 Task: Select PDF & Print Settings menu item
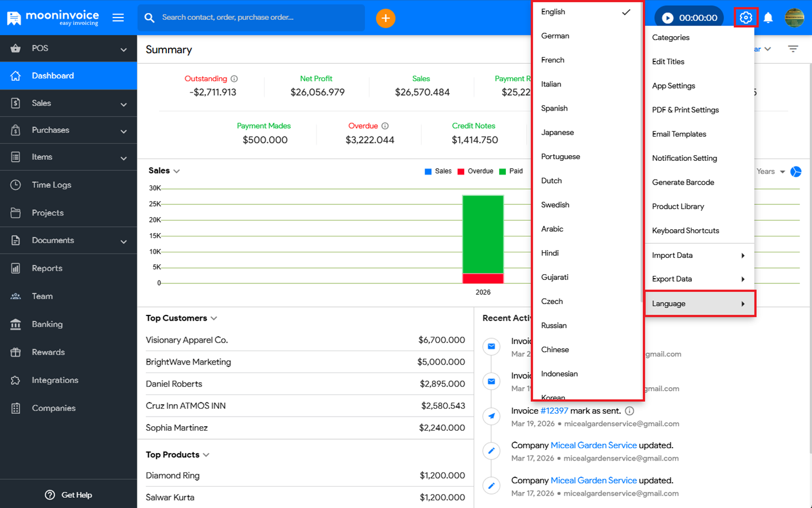[x=685, y=110]
